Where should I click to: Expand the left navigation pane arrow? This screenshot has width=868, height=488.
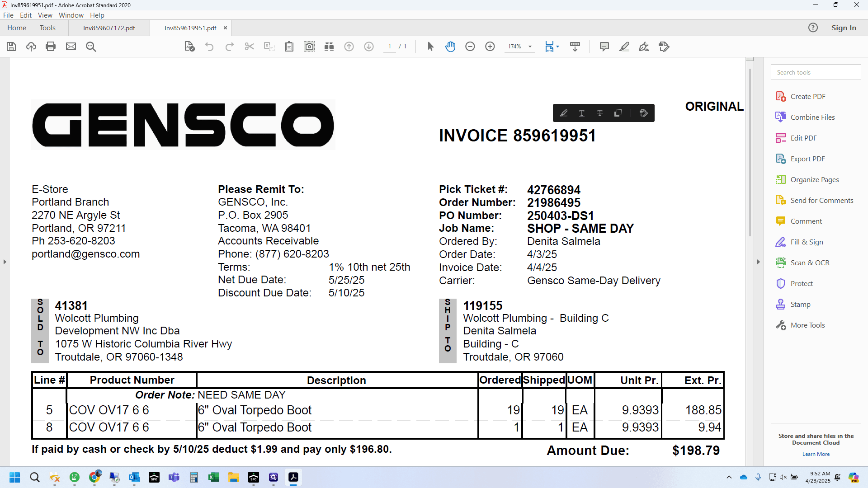point(5,262)
